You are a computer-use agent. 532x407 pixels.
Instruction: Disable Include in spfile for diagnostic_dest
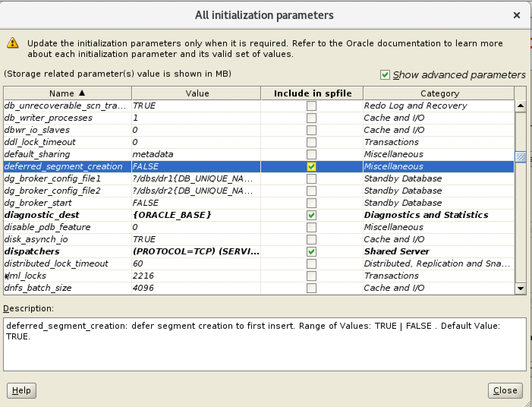pos(311,215)
